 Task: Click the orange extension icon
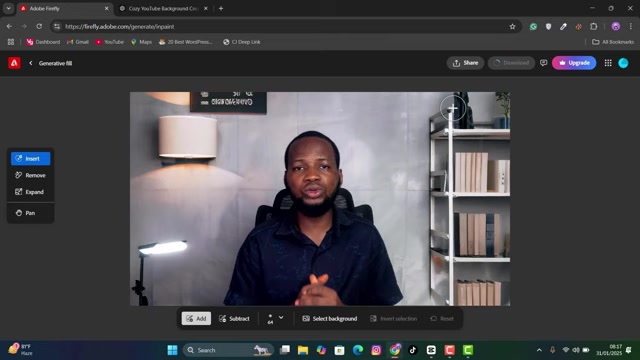click(578, 27)
